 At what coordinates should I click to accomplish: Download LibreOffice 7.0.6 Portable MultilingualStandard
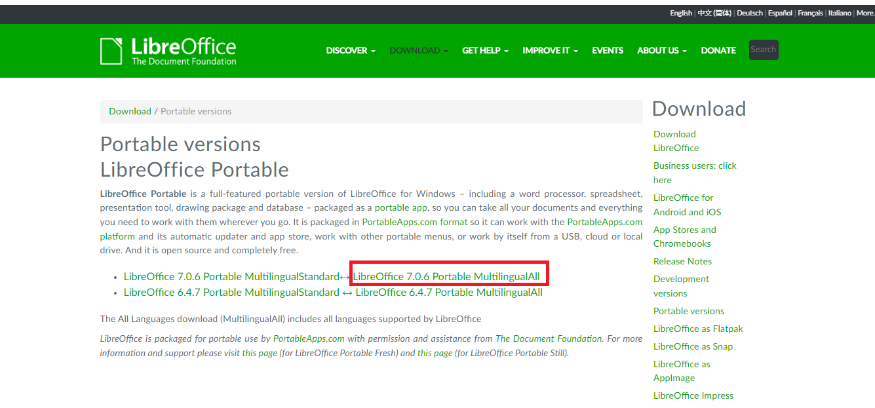[x=232, y=276]
